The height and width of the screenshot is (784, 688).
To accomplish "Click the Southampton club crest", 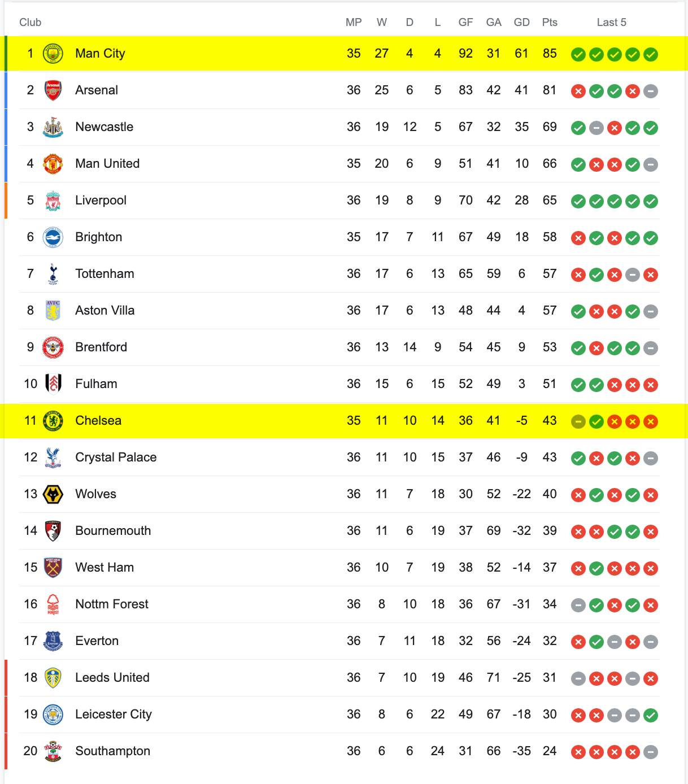I will click(53, 751).
